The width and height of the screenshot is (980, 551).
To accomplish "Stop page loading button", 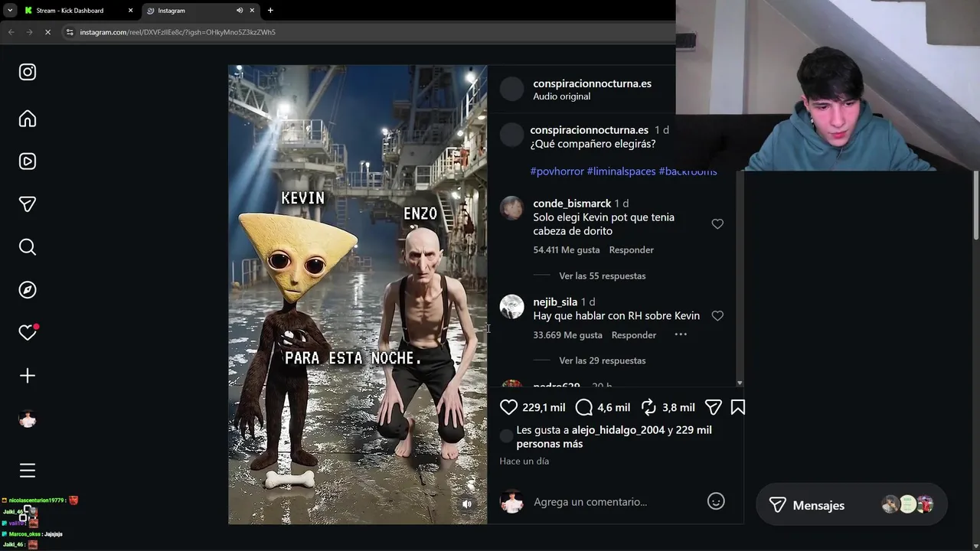I will (x=47, y=32).
